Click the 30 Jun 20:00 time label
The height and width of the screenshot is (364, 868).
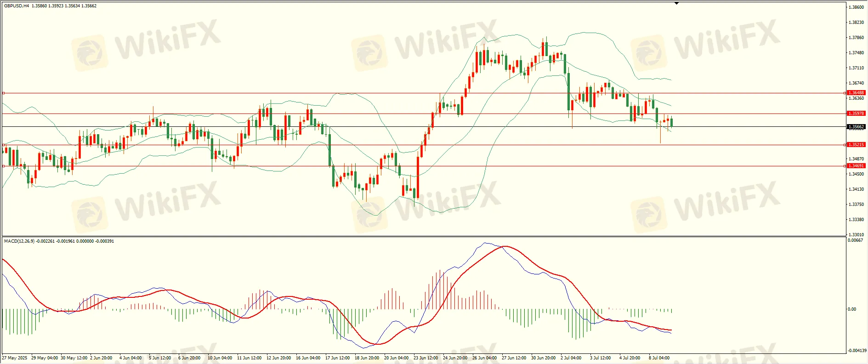point(544,358)
